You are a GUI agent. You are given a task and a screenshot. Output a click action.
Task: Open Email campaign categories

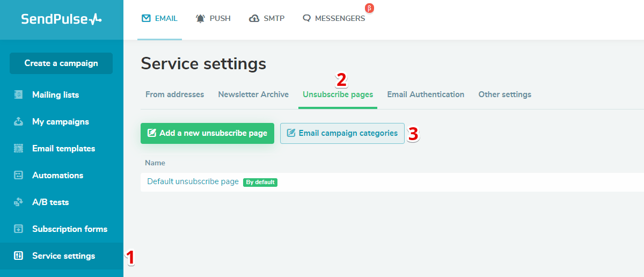[342, 133]
